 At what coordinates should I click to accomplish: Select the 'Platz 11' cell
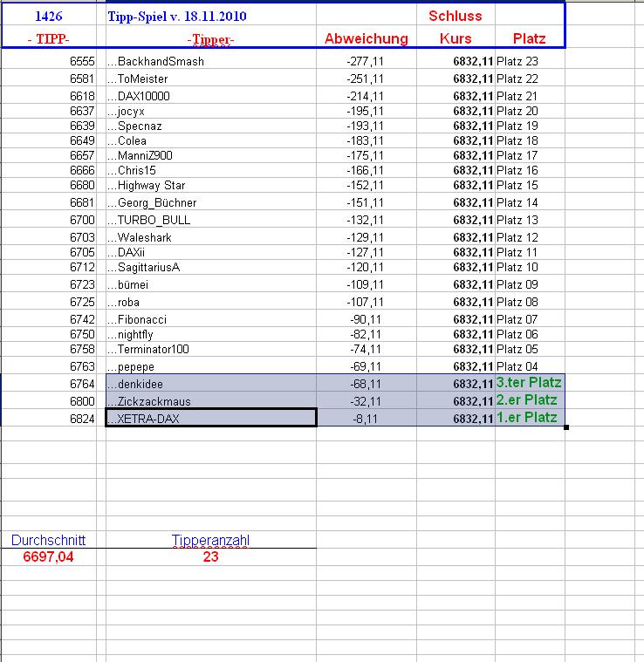point(530,252)
